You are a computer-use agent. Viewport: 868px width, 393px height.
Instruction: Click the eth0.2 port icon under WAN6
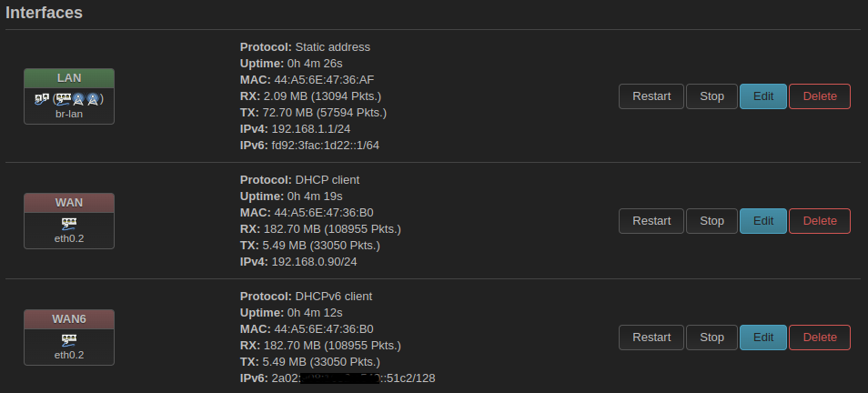pyautogui.click(x=69, y=340)
